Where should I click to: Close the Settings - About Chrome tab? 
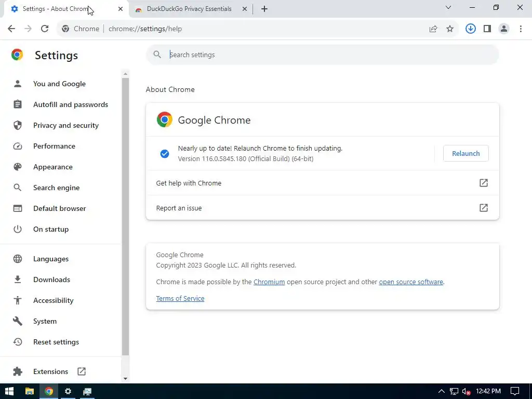[121, 9]
